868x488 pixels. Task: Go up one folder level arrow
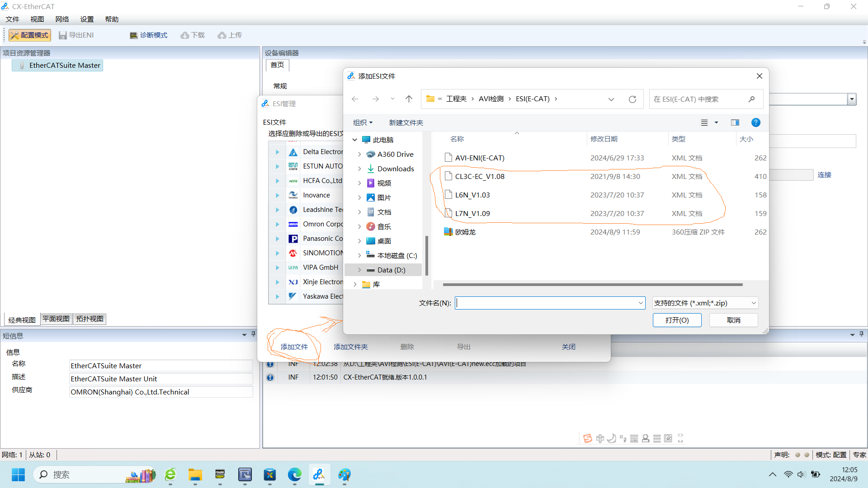409,99
